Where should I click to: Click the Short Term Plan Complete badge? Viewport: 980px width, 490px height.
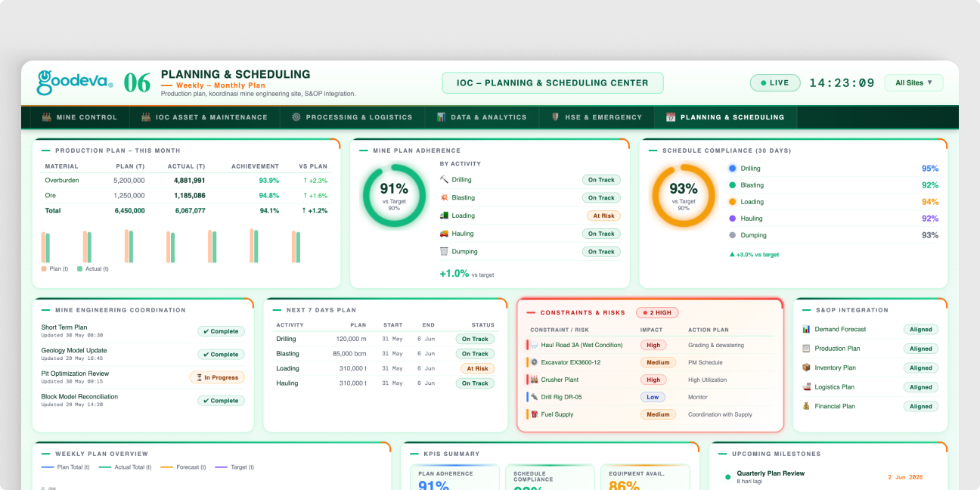coord(221,331)
